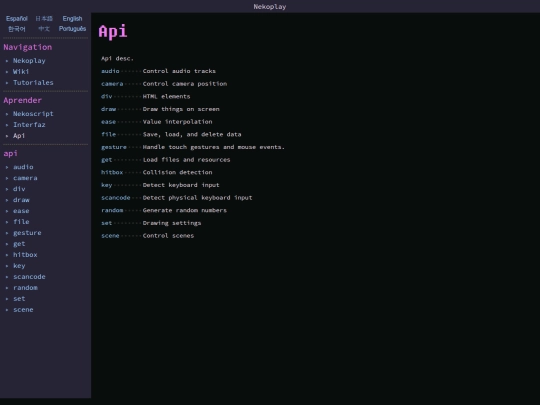
Task: Open div link in Api list
Action: click(x=106, y=97)
